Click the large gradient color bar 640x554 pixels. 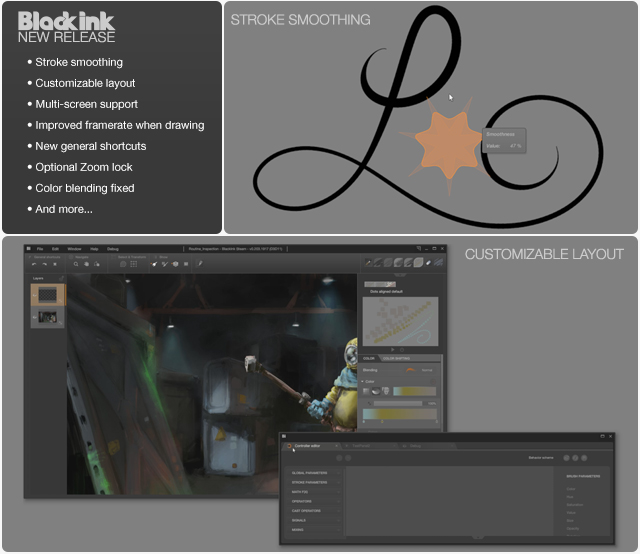(x=400, y=414)
